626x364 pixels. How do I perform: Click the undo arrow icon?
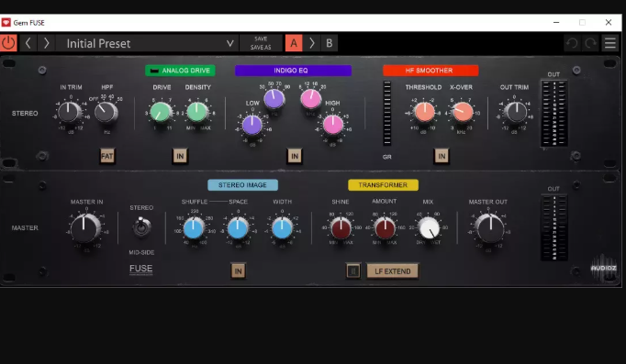click(572, 43)
